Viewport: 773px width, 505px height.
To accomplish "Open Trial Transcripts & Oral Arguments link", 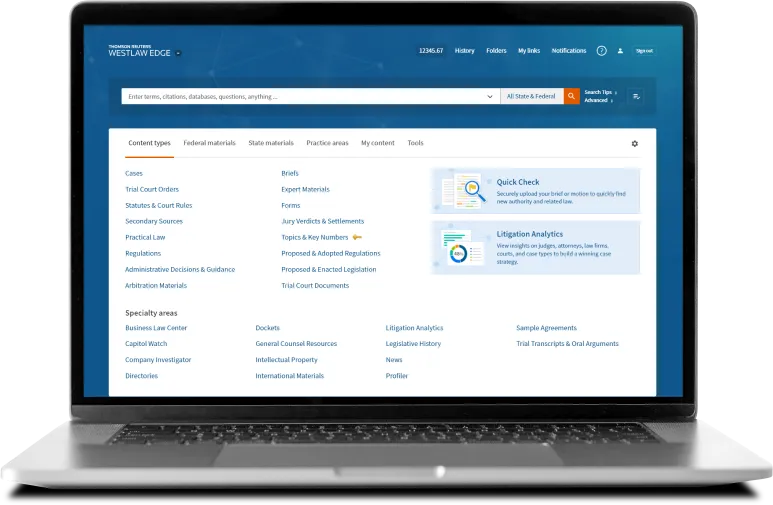I will pyautogui.click(x=567, y=344).
